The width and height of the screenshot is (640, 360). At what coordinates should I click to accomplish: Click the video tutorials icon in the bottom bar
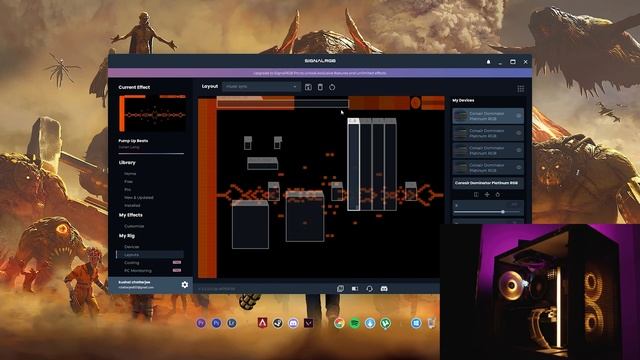(x=355, y=289)
